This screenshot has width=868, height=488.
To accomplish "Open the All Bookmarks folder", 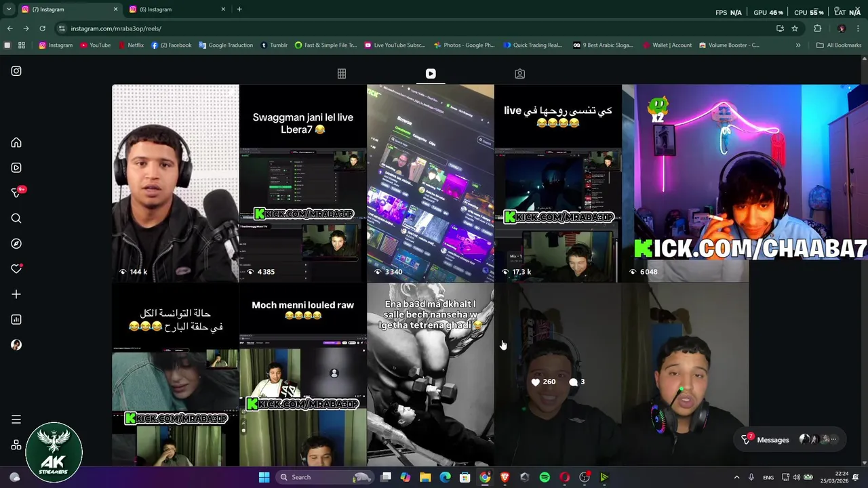I will coord(839,45).
